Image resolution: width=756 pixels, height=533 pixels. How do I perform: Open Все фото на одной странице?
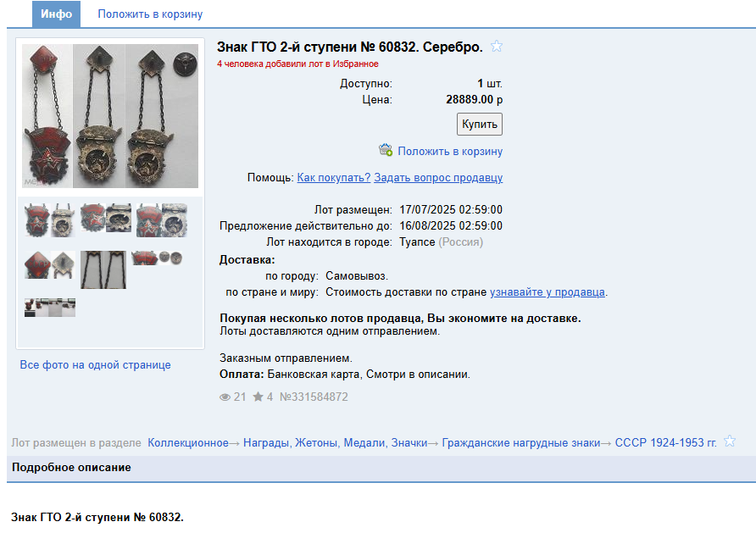95,365
